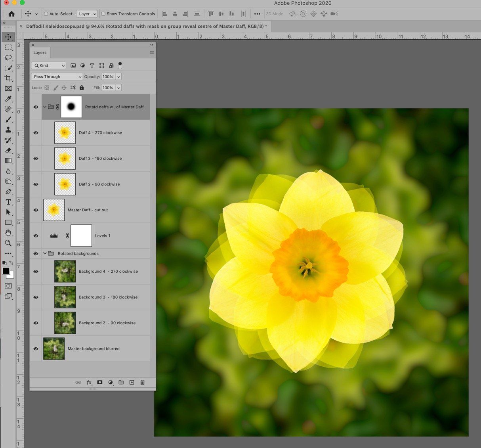Open the Opacity value dropdown arrow
Image resolution: width=481 pixels, height=448 pixels.
(118, 77)
